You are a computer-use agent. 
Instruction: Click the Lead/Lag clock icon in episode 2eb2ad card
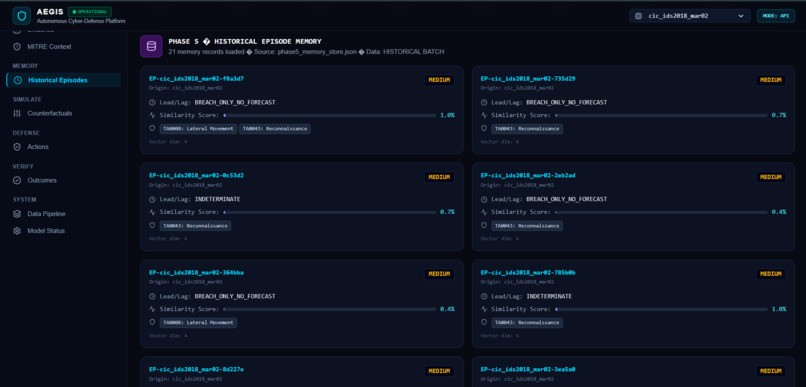pyautogui.click(x=484, y=199)
